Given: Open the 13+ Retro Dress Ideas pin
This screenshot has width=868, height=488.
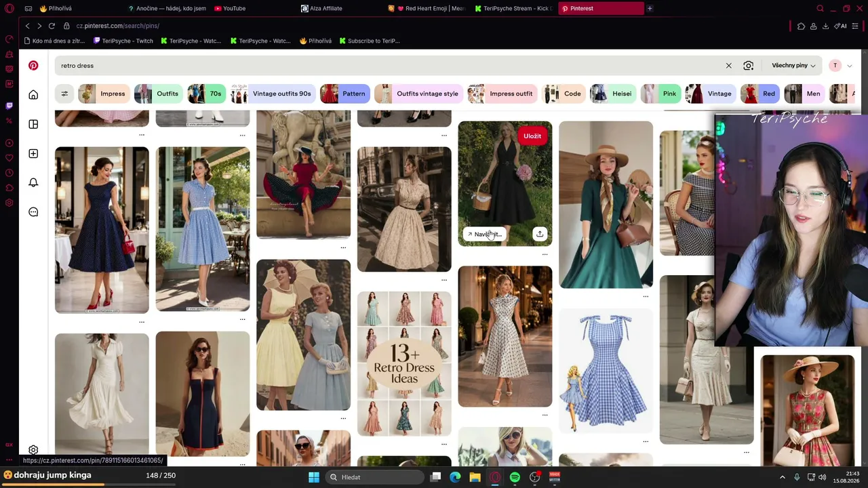Looking at the screenshot, I should tap(404, 364).
